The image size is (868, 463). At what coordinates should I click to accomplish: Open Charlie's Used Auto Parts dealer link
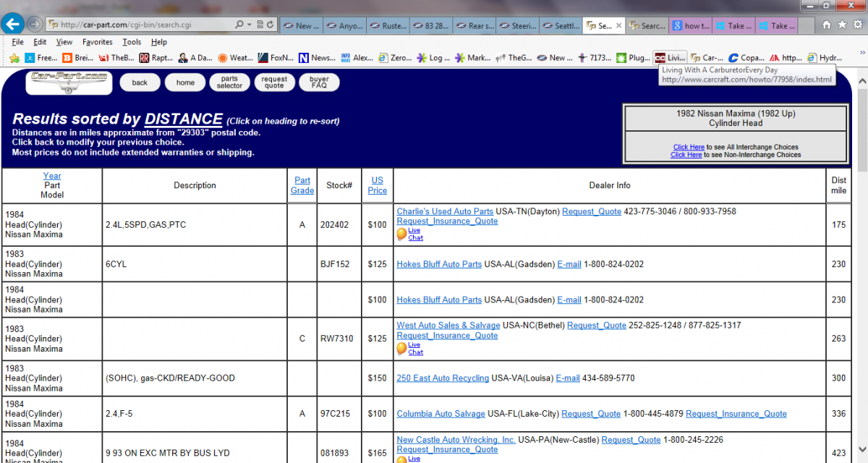click(x=445, y=211)
